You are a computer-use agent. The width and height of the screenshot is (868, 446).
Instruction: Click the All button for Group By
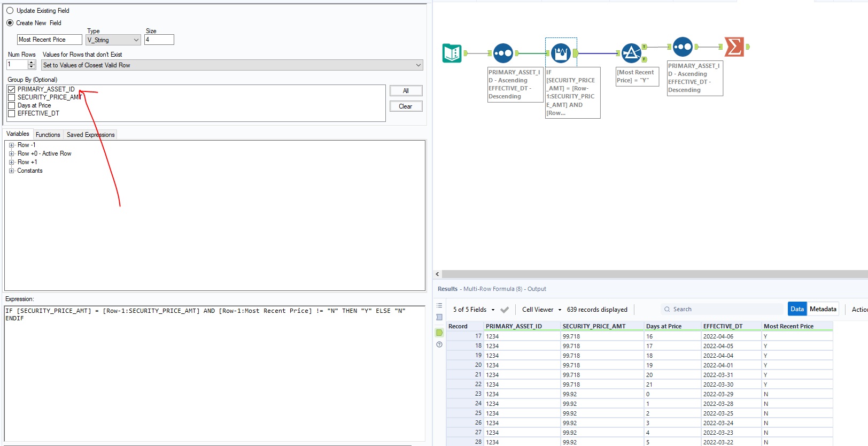pyautogui.click(x=406, y=91)
